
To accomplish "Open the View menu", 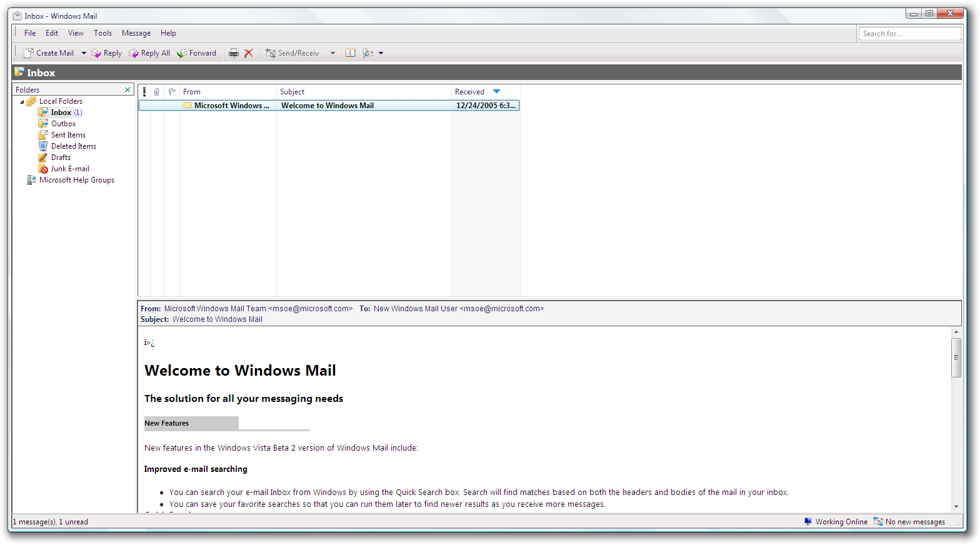I will [x=76, y=33].
